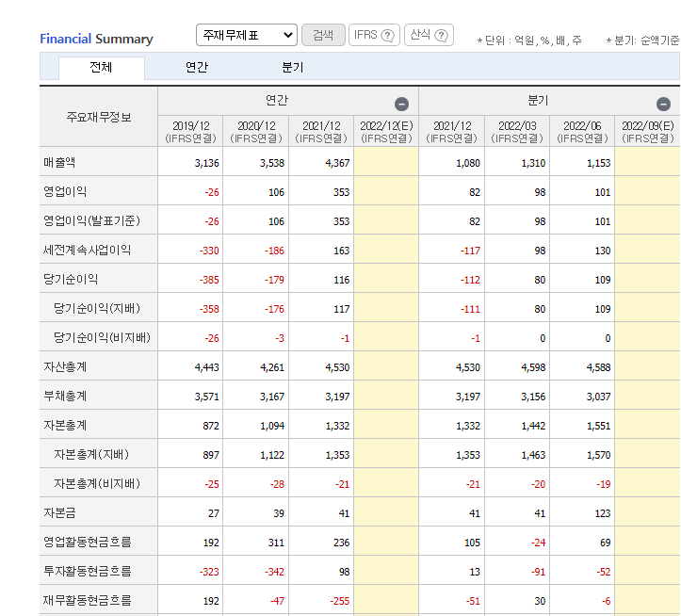Select 세전계속사업이익 value 130
Image resolution: width=681 pixels, height=616 pixels.
[603, 251]
